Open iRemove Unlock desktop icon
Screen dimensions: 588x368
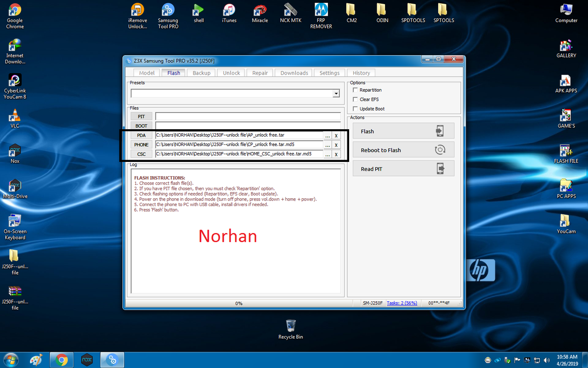tap(137, 16)
